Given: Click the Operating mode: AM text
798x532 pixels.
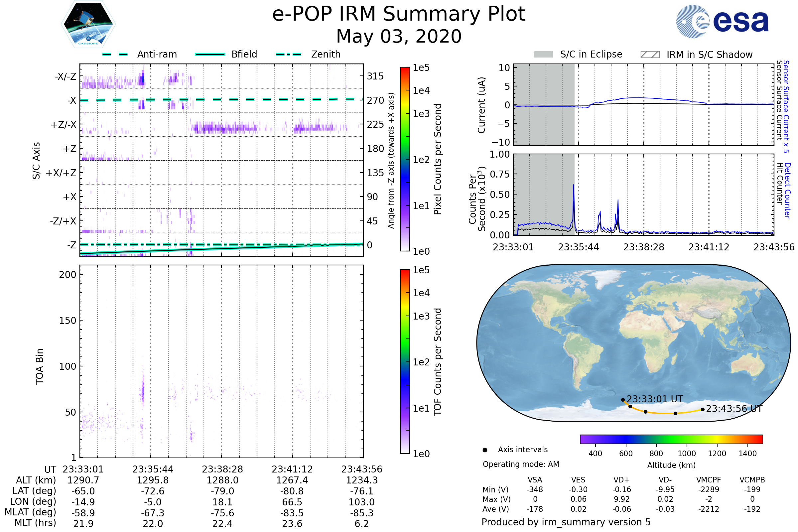Looking at the screenshot, I should point(521,465).
